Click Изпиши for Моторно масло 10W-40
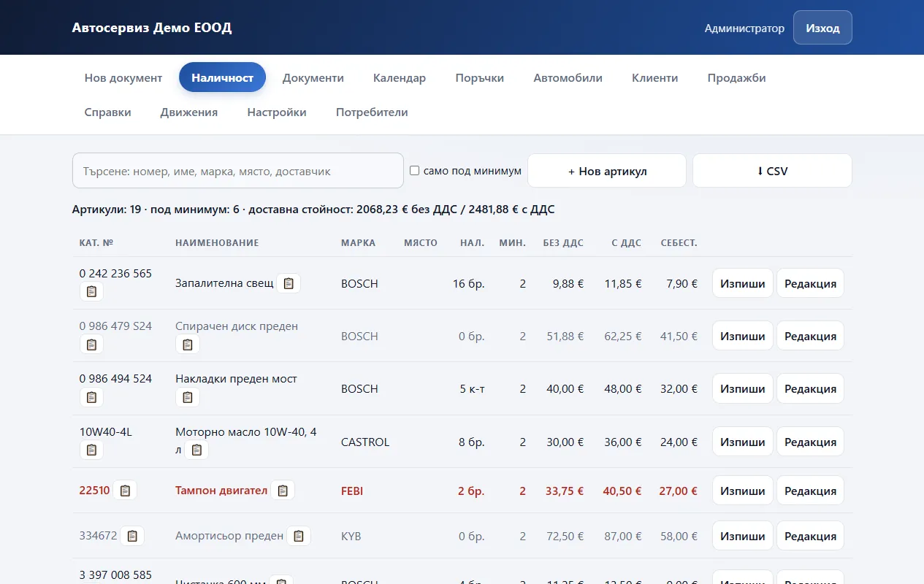This screenshot has height=584, width=924. (743, 442)
